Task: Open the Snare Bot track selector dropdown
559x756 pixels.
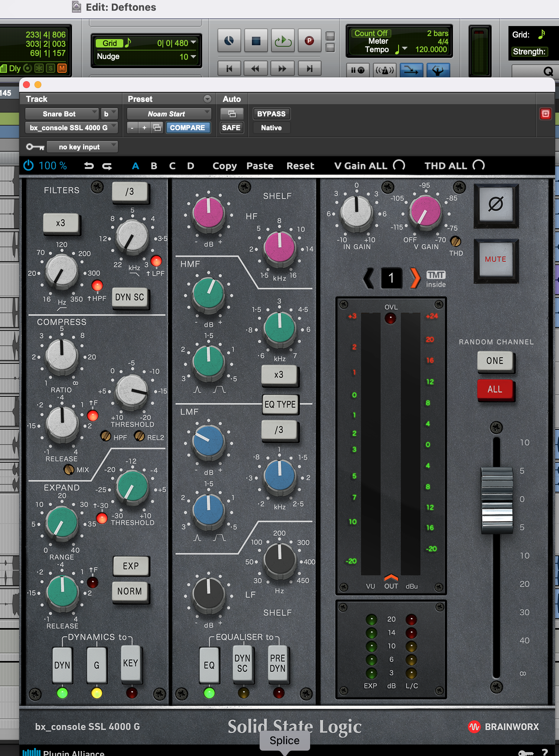Action: click(x=62, y=114)
